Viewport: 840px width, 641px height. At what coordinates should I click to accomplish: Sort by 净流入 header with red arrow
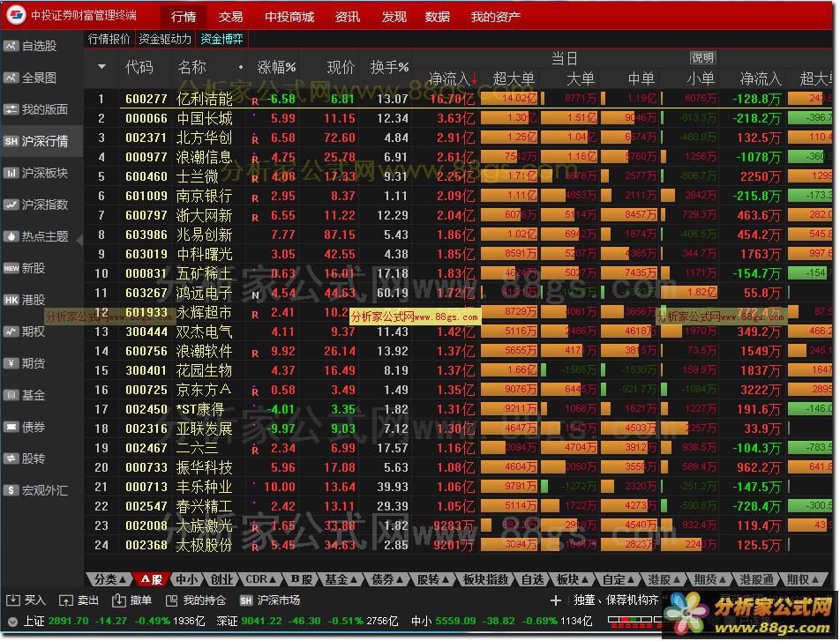coord(453,79)
